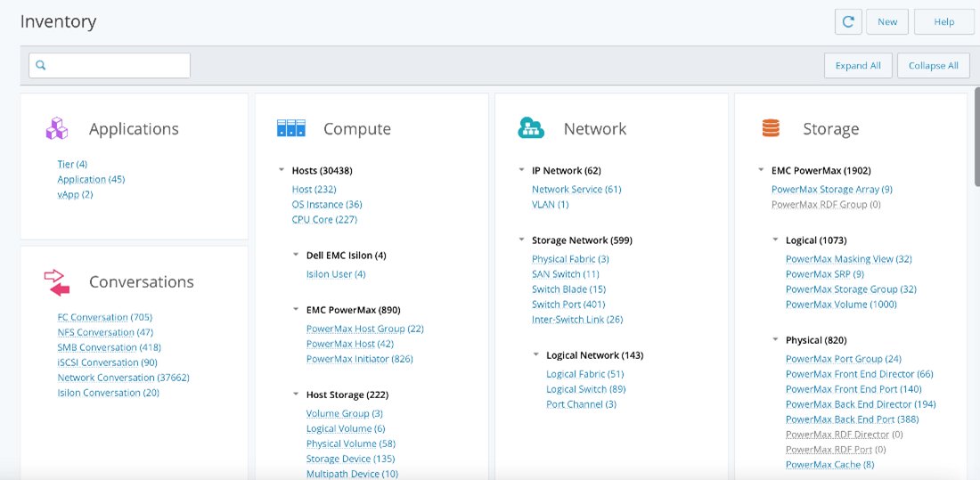Focus the inventory search field
The image size is (980, 480).
coord(110,65)
